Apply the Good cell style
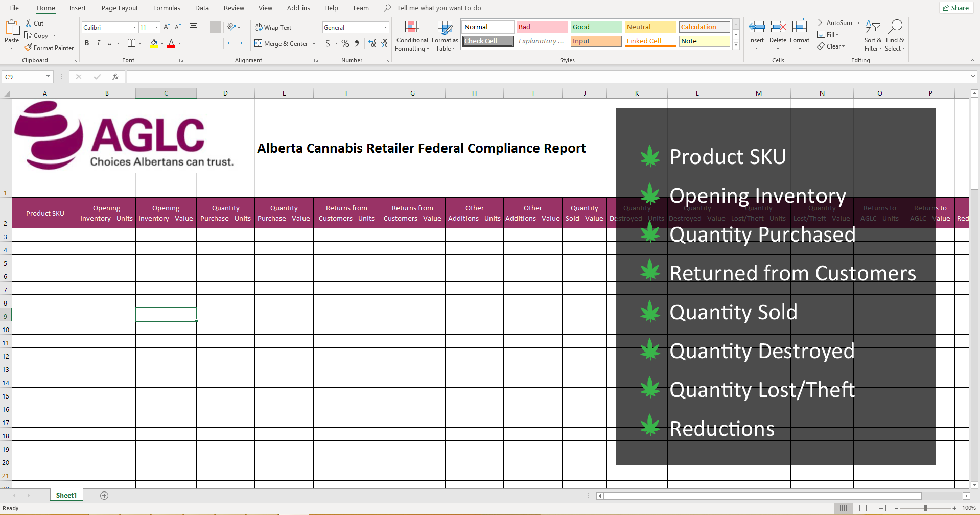The image size is (980, 515). tap(595, 27)
